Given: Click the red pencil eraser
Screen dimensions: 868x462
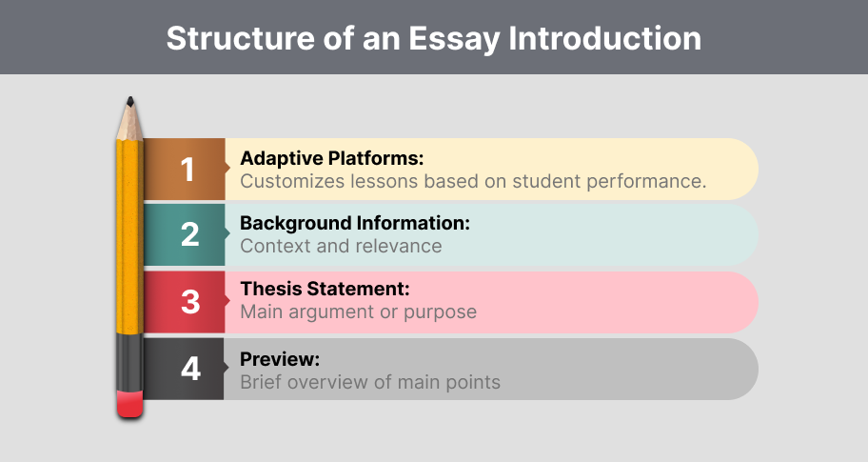Looking at the screenshot, I should [x=129, y=403].
